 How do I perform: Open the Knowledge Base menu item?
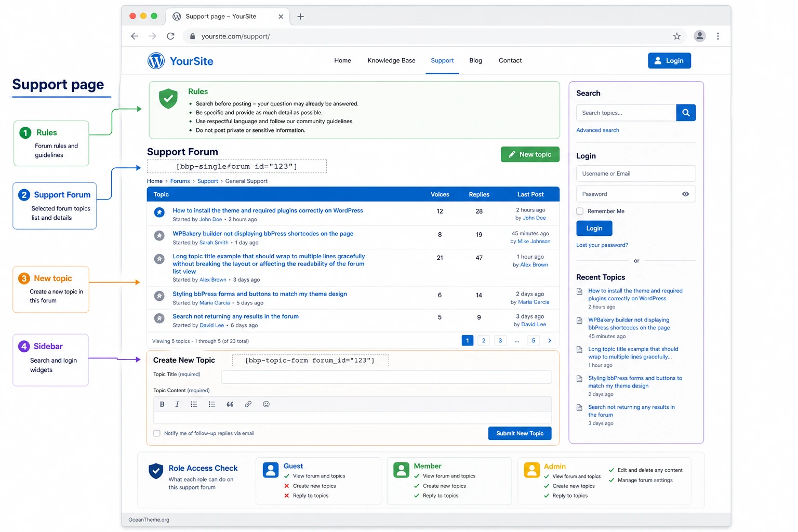tap(391, 61)
